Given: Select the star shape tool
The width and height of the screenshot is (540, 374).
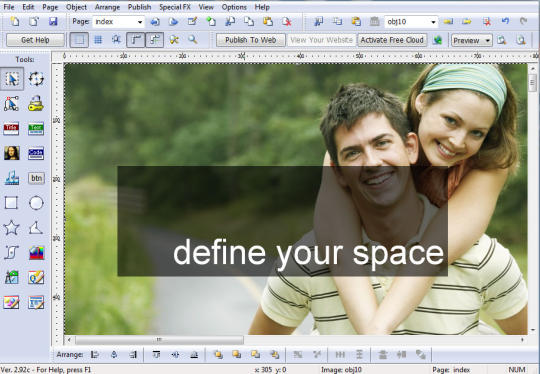Looking at the screenshot, I should tap(11, 228).
